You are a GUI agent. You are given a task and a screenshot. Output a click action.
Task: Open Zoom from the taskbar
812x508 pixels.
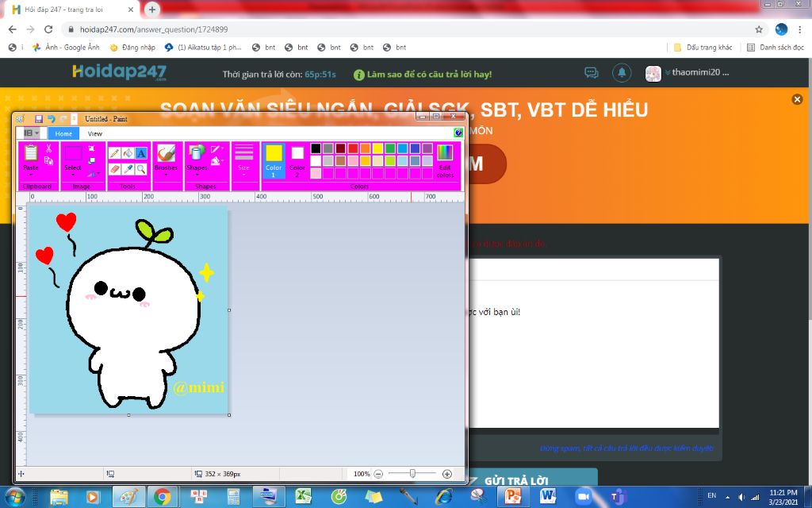[583, 497]
